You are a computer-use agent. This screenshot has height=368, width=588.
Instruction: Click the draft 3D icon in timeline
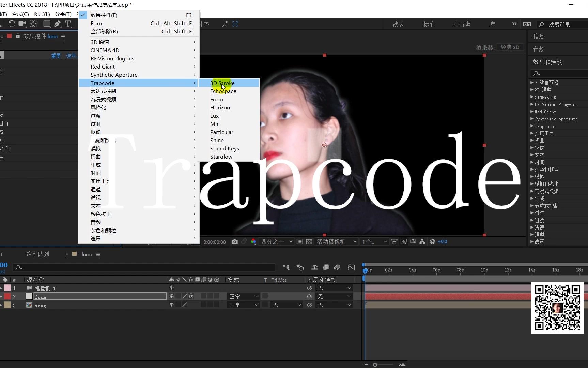click(300, 267)
